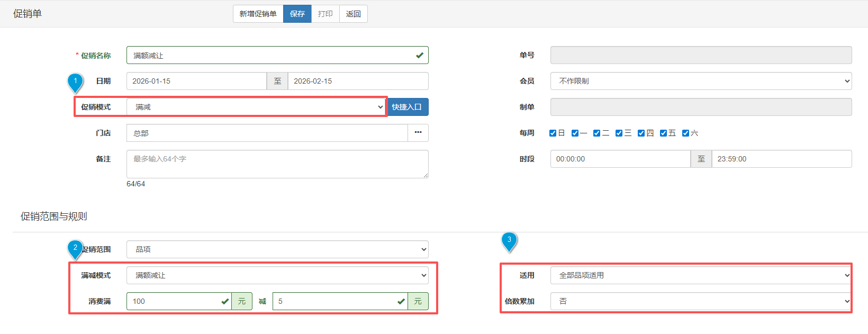868x334 pixels.
Task: Click the 元 unit addon after 100
Action: point(241,301)
